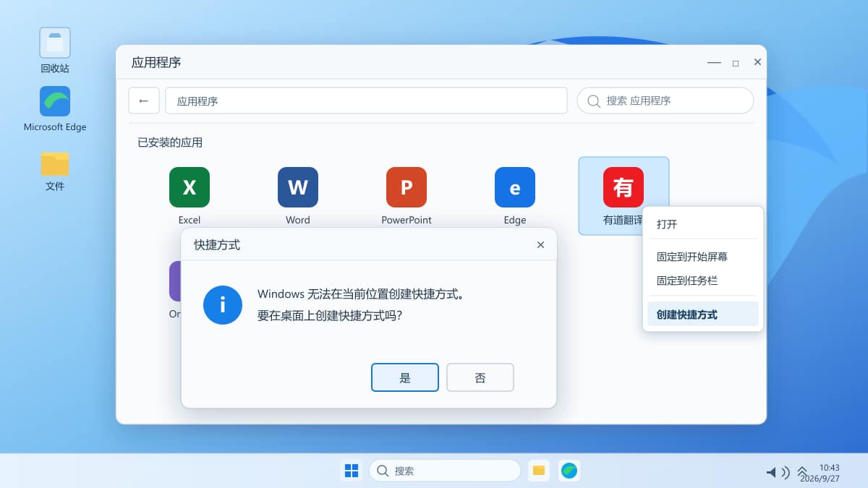The height and width of the screenshot is (488, 868).
Task: Click the 应用程序 window title
Action: (x=156, y=62)
